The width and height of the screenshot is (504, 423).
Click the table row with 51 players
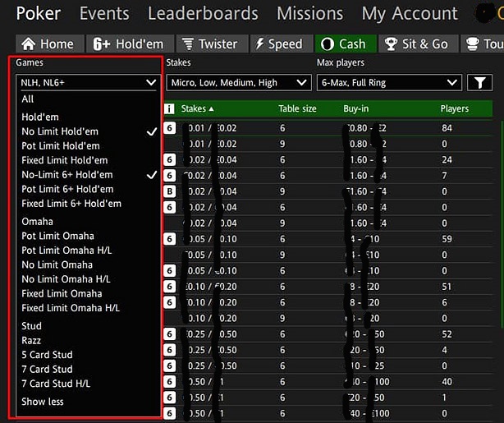328,287
